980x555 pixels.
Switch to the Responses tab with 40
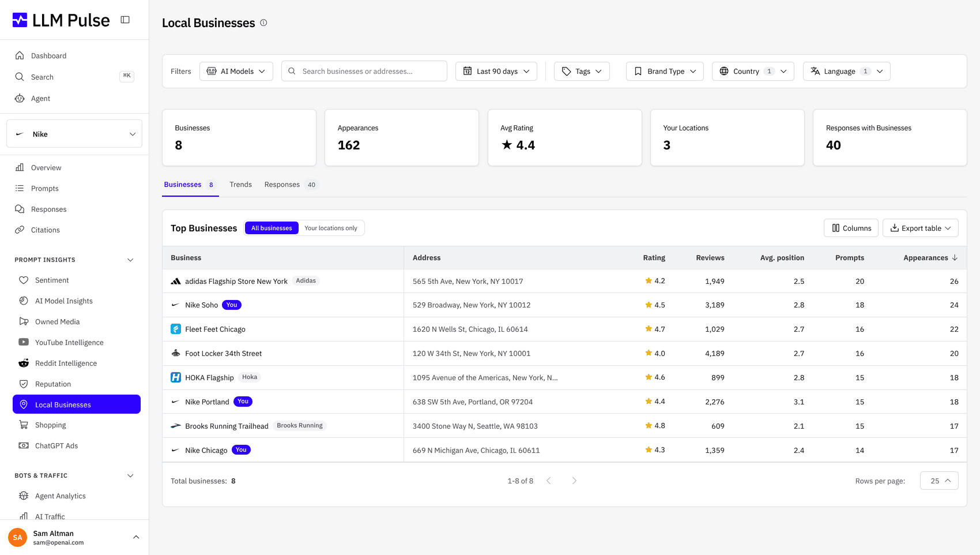(x=291, y=185)
